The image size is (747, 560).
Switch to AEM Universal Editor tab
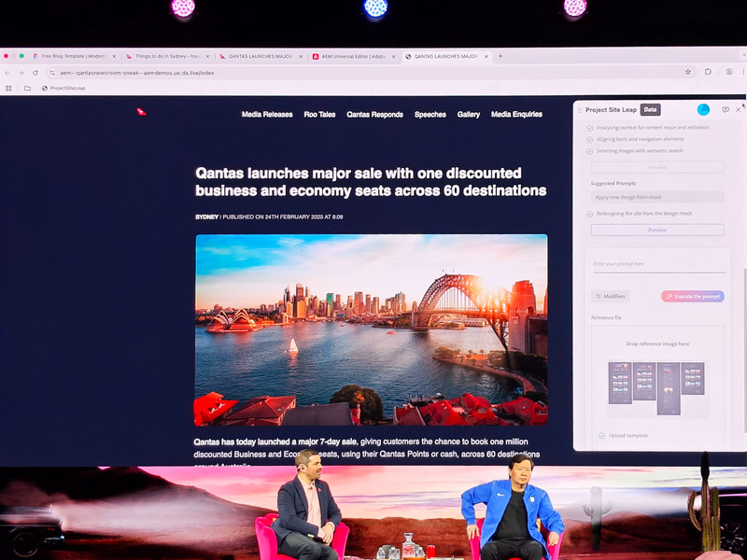(x=354, y=56)
